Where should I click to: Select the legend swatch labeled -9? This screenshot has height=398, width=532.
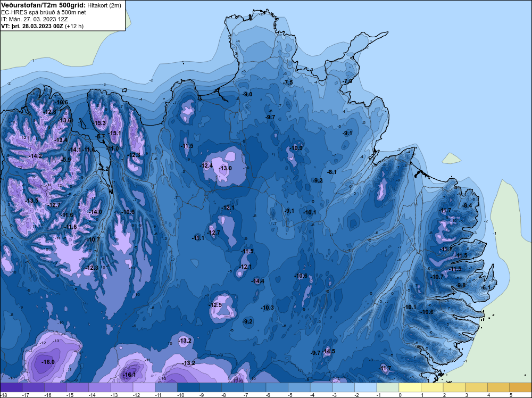[x=210, y=387]
